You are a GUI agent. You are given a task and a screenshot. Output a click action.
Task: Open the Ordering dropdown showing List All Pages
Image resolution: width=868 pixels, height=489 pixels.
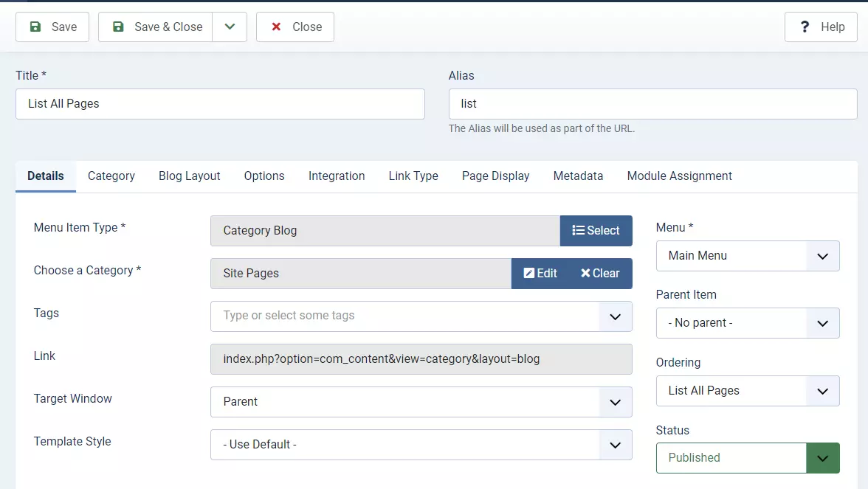748,391
